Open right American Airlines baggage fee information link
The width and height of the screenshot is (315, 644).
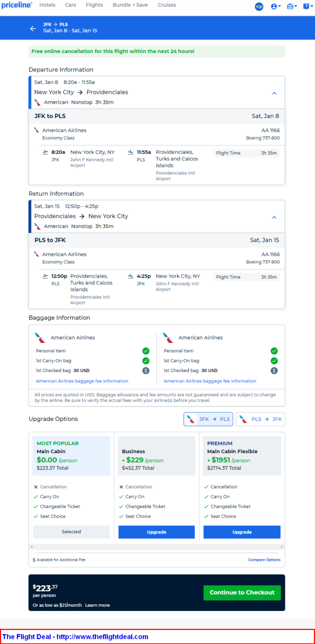point(210,381)
